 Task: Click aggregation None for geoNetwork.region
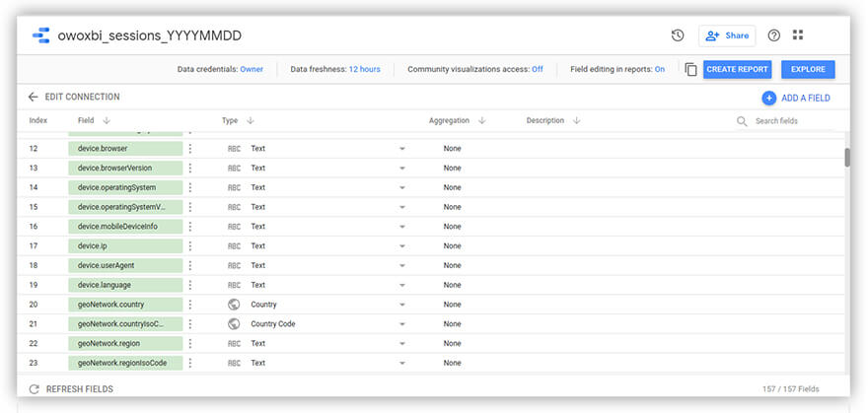click(x=452, y=343)
